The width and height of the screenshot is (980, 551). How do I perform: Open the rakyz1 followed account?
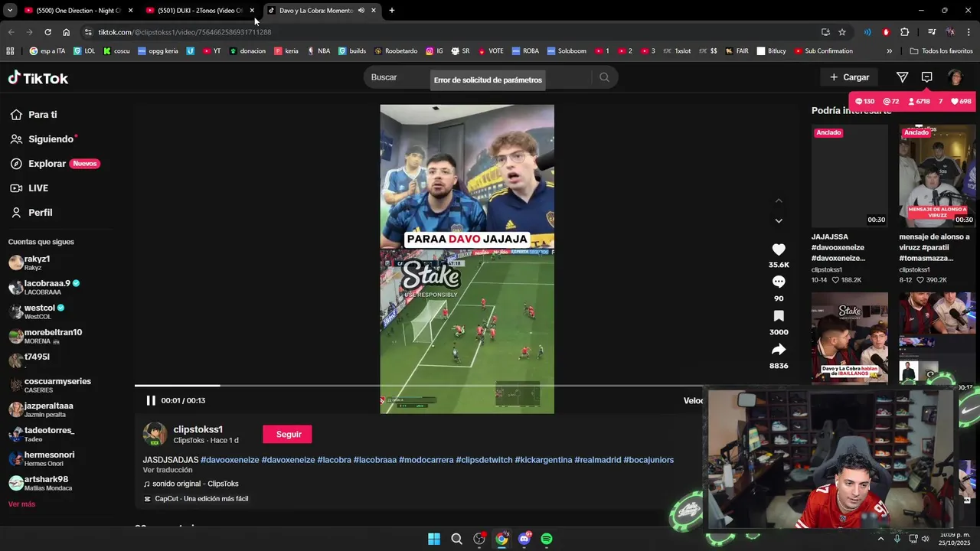coord(37,262)
